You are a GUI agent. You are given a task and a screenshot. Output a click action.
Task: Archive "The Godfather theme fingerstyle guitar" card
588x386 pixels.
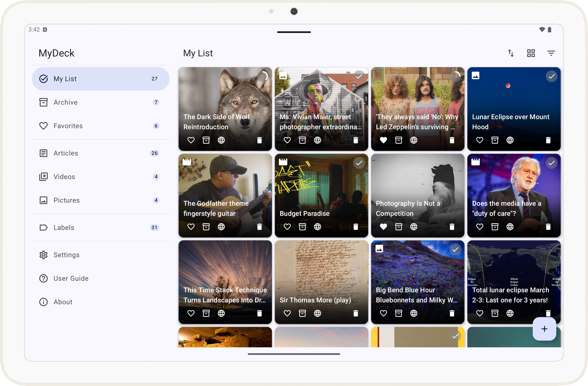point(206,227)
